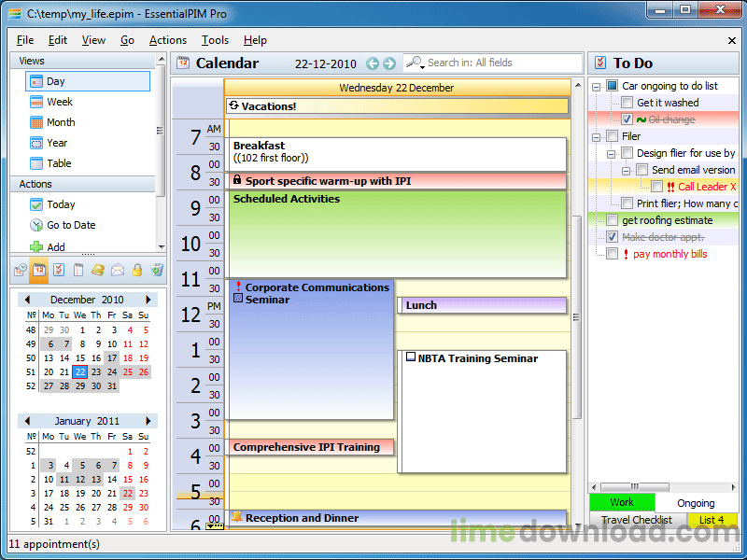The height and width of the screenshot is (560, 747).
Task: Click the Month view icon
Action: click(x=36, y=122)
